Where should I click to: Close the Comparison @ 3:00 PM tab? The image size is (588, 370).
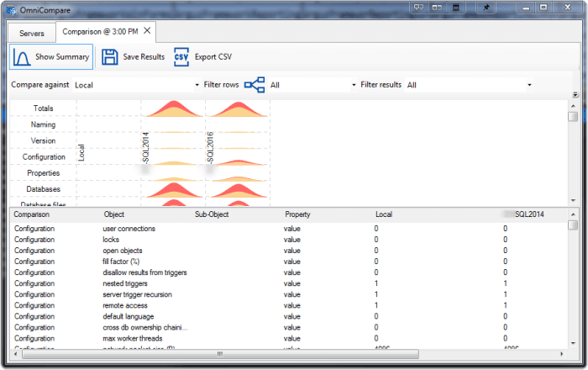pos(147,30)
